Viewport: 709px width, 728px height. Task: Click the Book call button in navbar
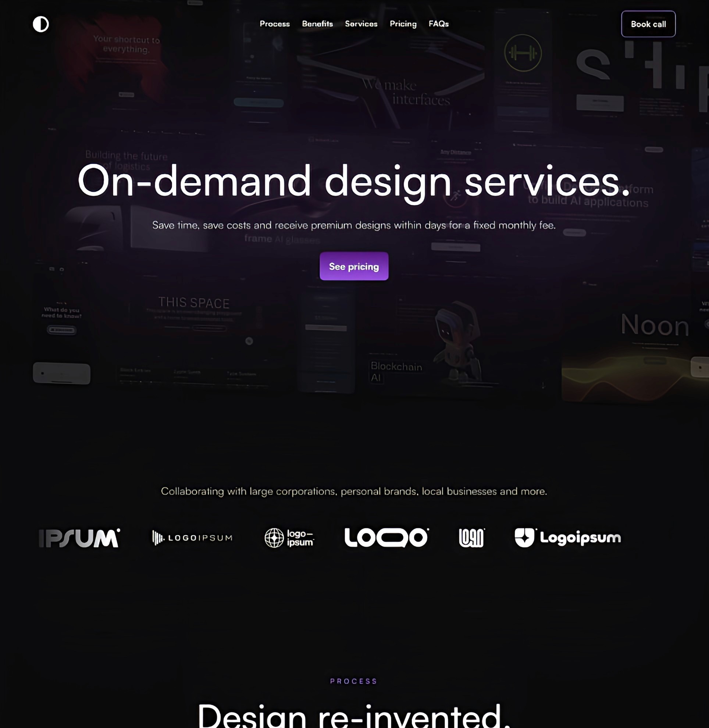tap(648, 24)
